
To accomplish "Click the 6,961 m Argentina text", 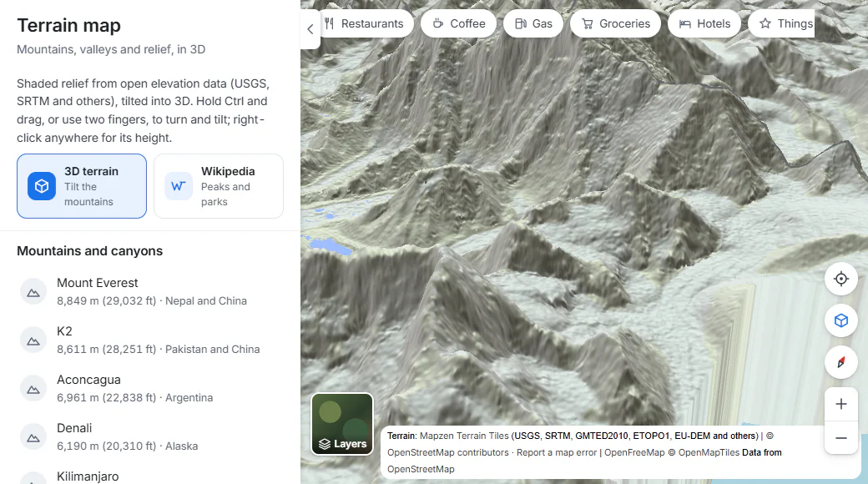I will coord(134,397).
